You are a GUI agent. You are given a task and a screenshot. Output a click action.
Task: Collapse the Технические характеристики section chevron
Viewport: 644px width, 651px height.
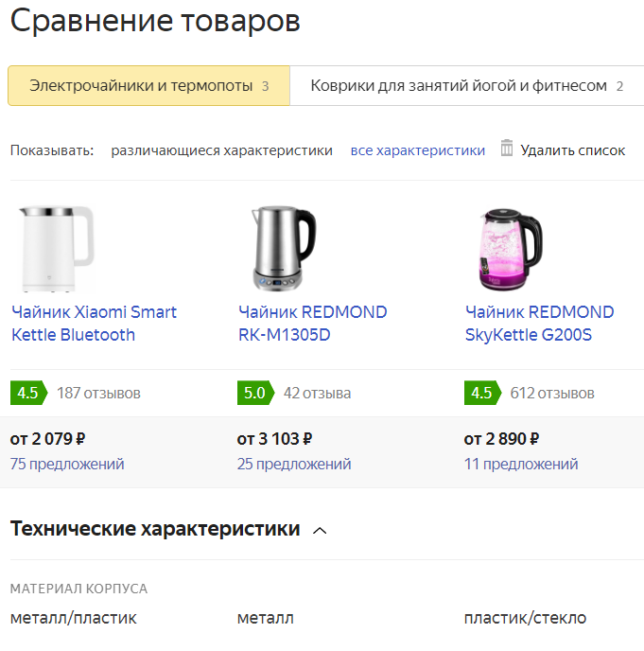[x=320, y=531]
